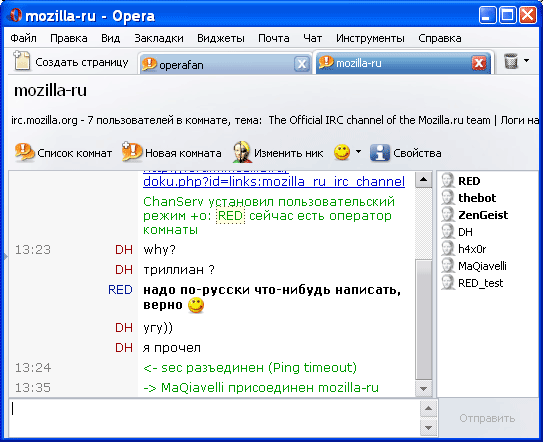543x442 pixels.
Task: Click the Opera logo in the title bar
Action: point(15,16)
